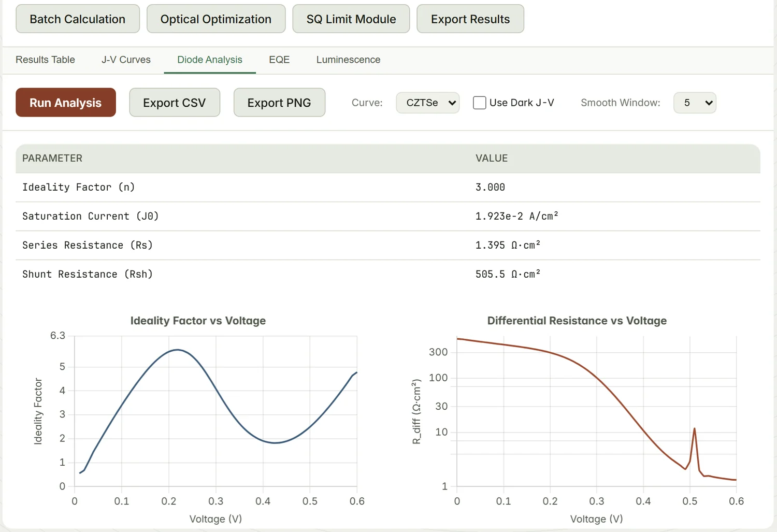Switch to the Results Table tab
Image resolution: width=777 pixels, height=532 pixels.
(45, 60)
